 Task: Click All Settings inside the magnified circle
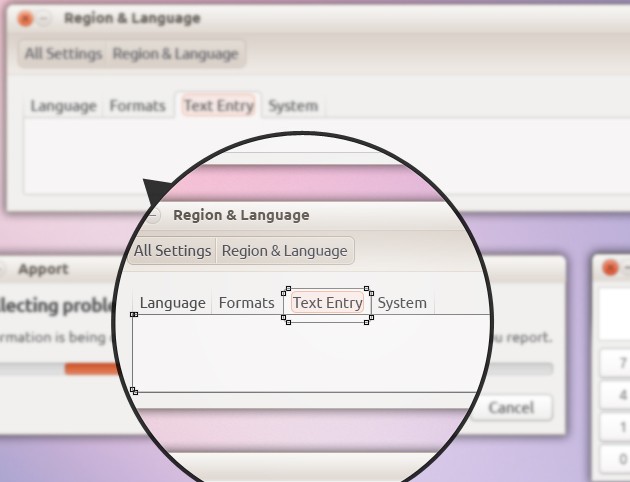(172, 251)
